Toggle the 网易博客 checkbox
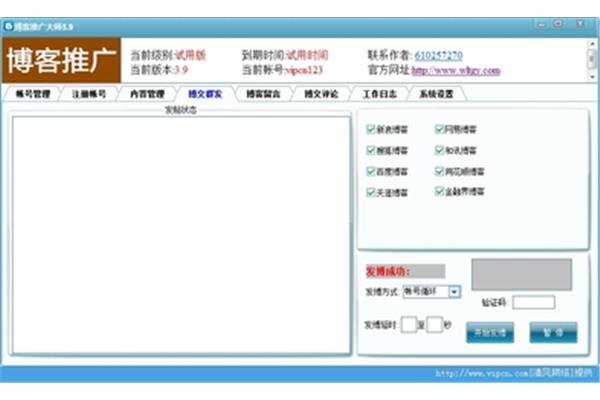 439,129
